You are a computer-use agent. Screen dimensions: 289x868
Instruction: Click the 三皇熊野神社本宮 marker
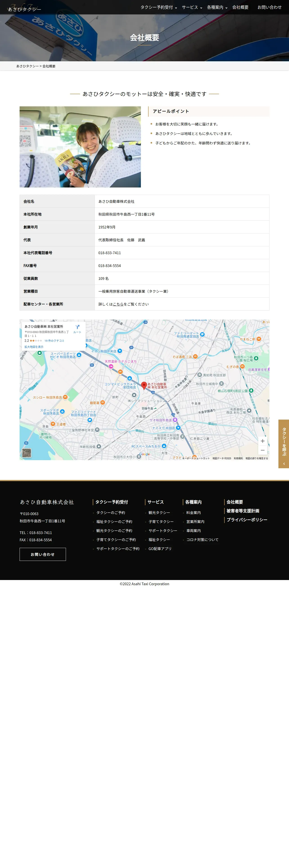tap(97, 430)
